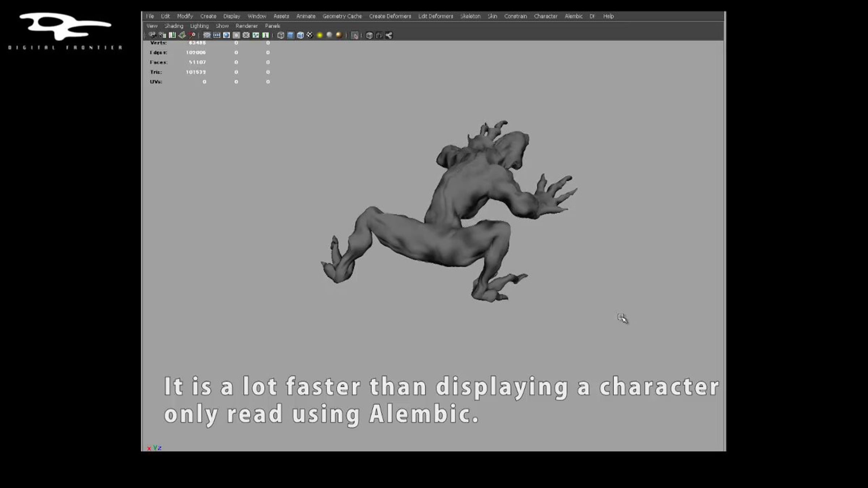Toggle the resolution gate icon
Image resolution: width=868 pixels, height=488 pixels.
226,35
